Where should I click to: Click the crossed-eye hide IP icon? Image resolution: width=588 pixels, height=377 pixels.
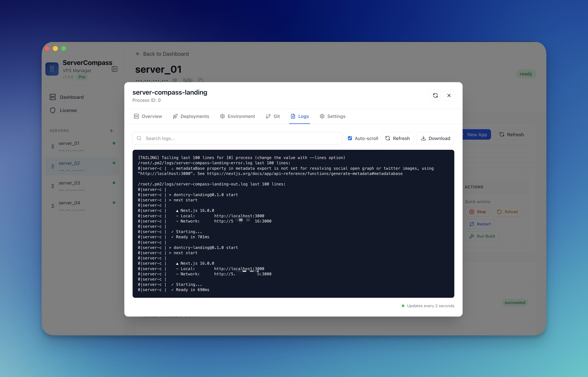click(x=188, y=80)
